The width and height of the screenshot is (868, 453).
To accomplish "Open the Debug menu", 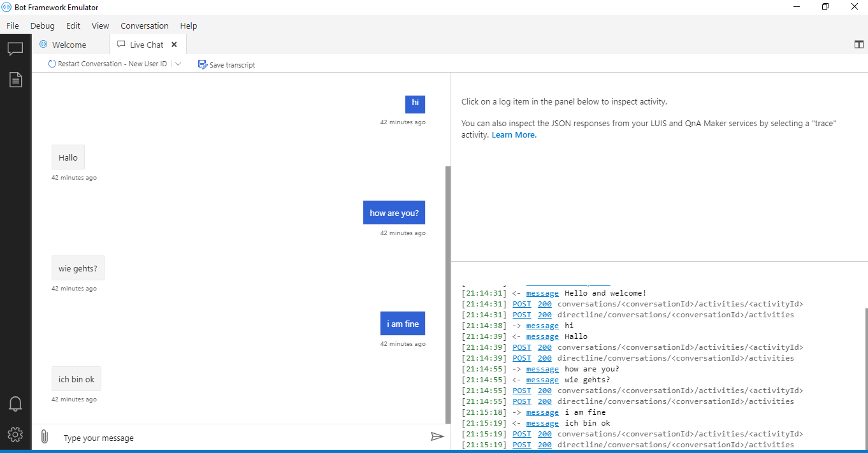I will coord(43,25).
